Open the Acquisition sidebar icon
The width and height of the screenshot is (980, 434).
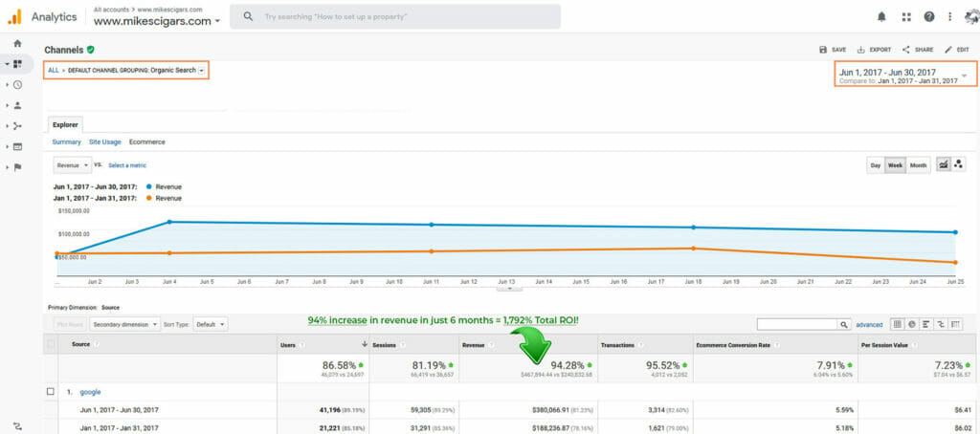[17, 125]
